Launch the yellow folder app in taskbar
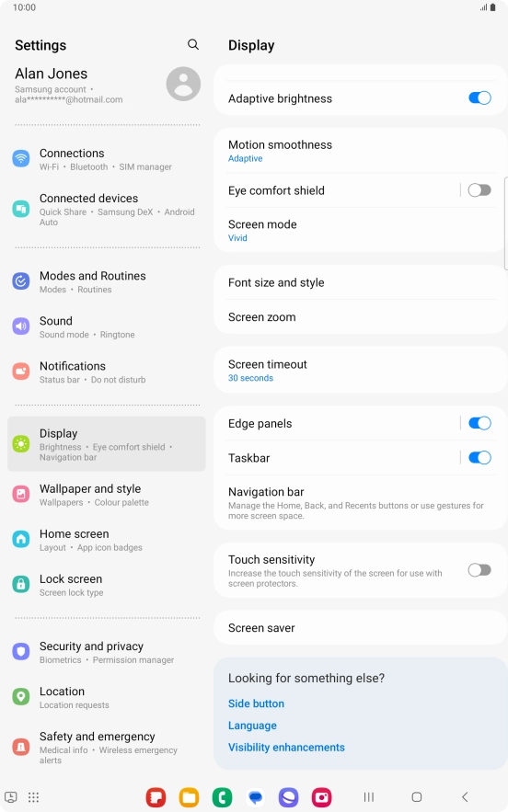The width and height of the screenshot is (508, 812). 190,797
